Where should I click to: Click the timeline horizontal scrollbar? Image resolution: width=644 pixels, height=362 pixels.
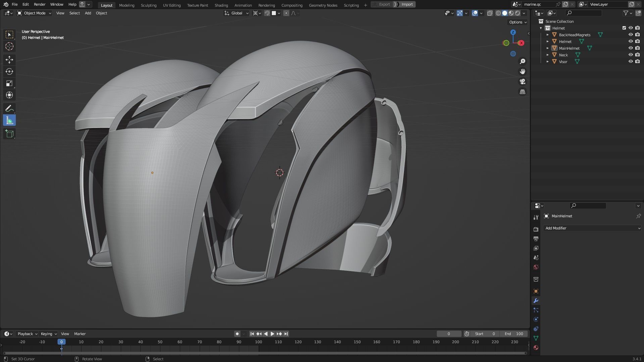(x=264, y=353)
